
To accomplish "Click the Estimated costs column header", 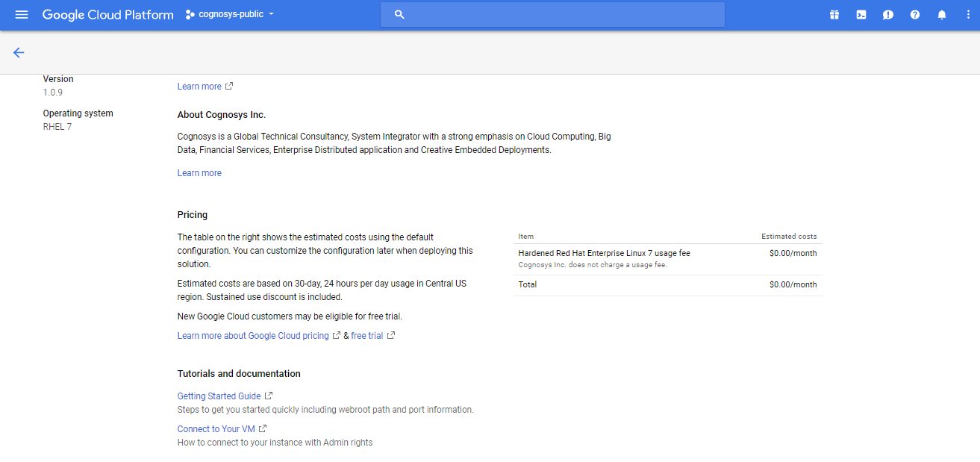I will (788, 237).
